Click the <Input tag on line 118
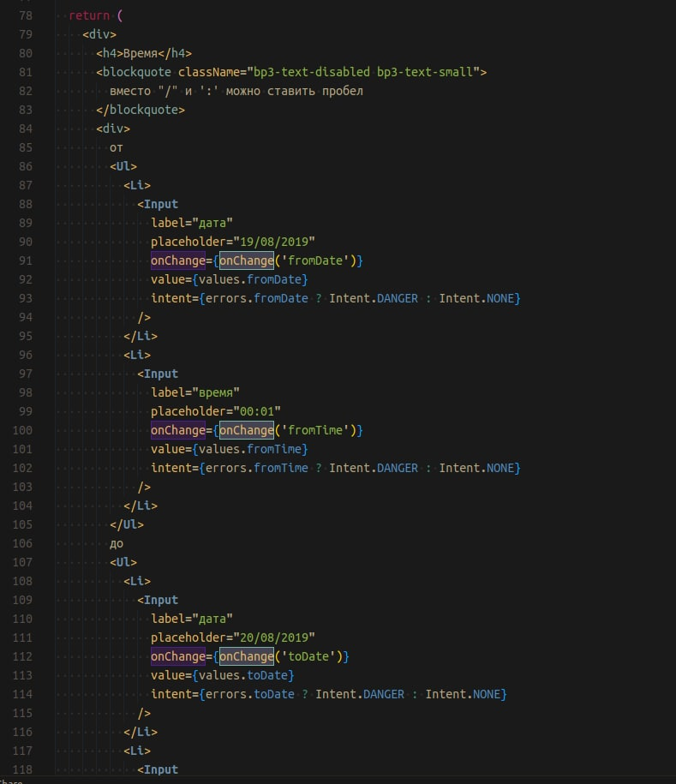 [x=158, y=769]
